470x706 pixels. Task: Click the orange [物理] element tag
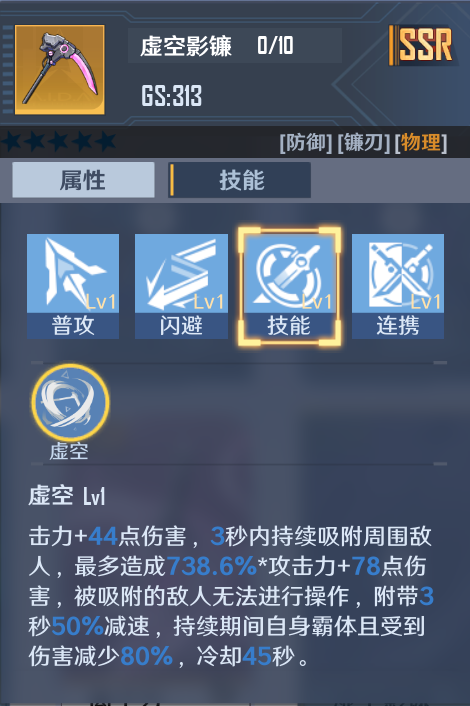pos(420,143)
